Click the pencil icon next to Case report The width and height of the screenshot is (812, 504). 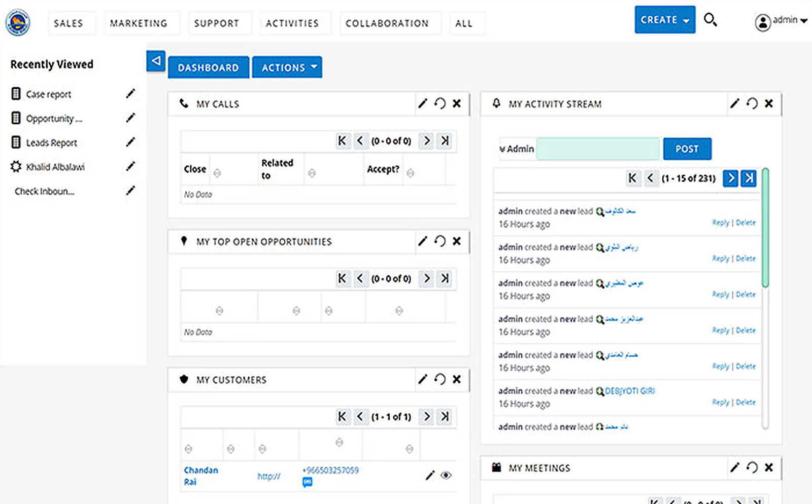click(x=130, y=94)
